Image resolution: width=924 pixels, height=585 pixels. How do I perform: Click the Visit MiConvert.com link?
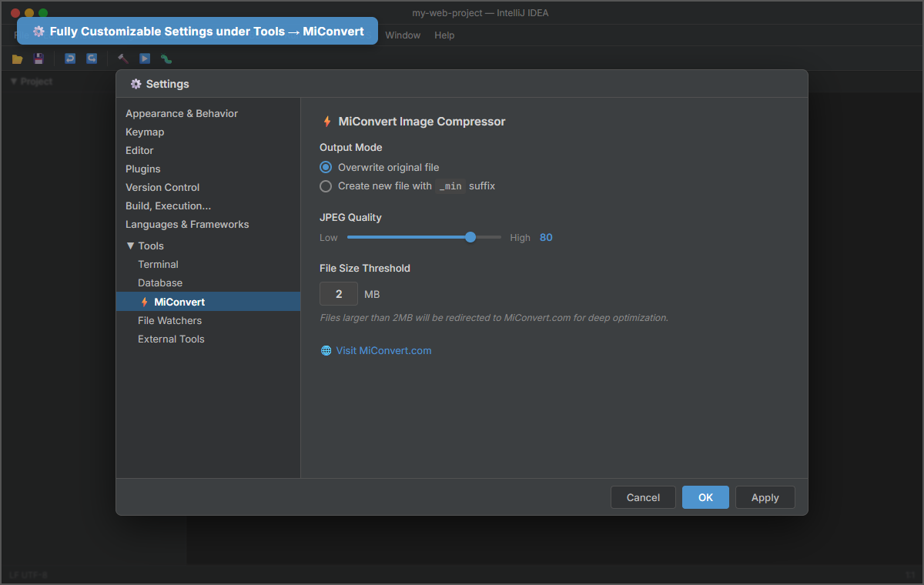[383, 350]
